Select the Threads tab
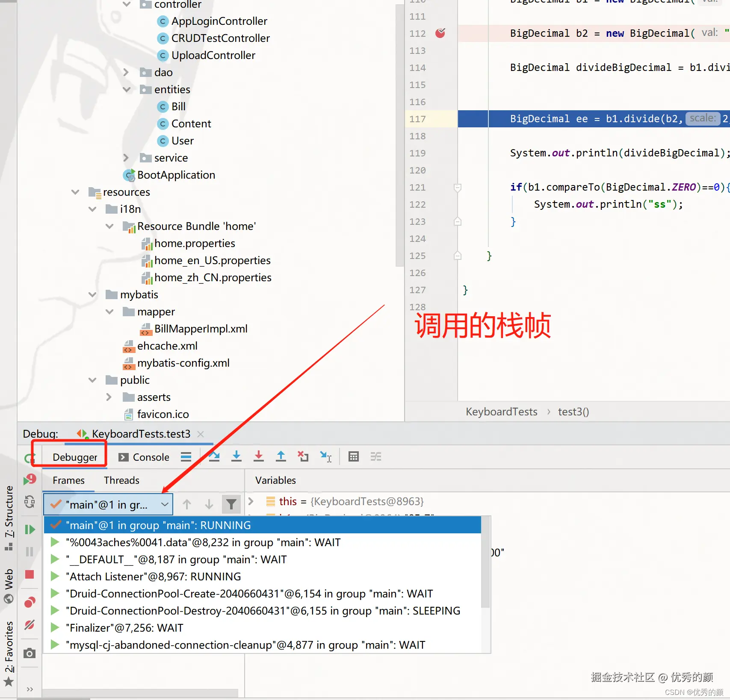The width and height of the screenshot is (730, 700). coord(121,480)
